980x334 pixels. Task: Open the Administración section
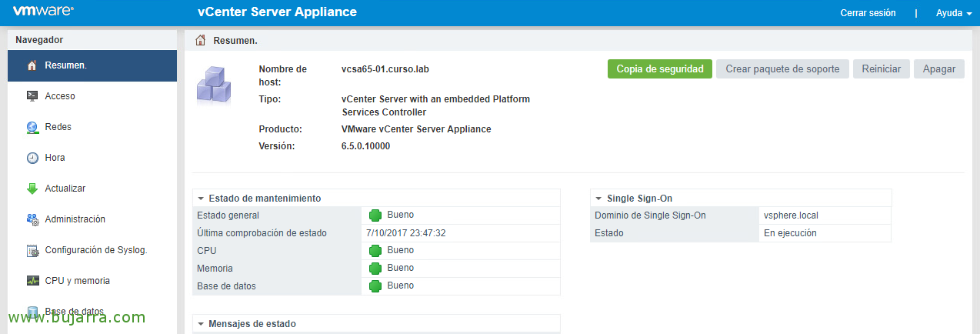[92, 219]
